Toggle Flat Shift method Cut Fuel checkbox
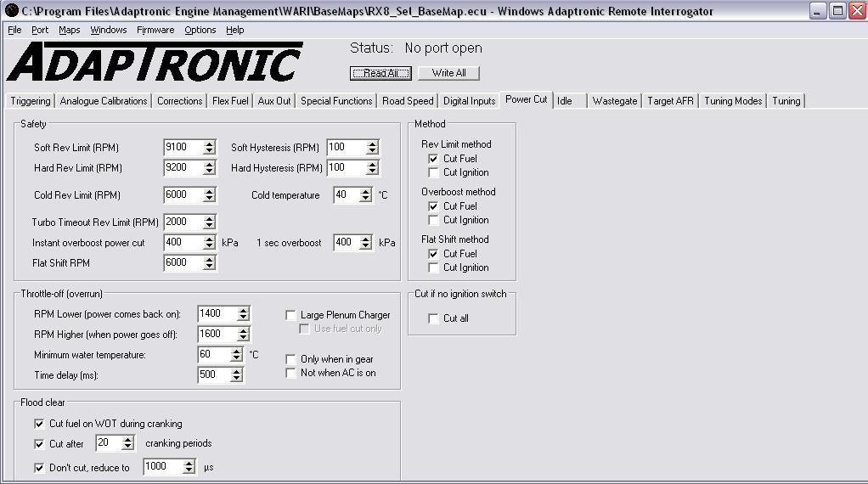The image size is (868, 484). tap(433, 254)
